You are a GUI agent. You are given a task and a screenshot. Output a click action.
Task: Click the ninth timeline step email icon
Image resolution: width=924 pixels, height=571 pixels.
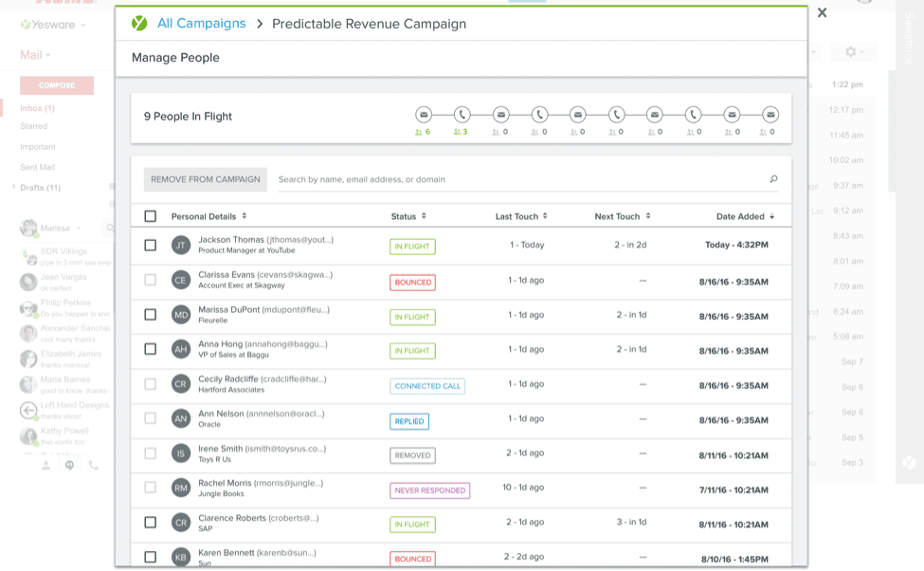click(x=732, y=115)
